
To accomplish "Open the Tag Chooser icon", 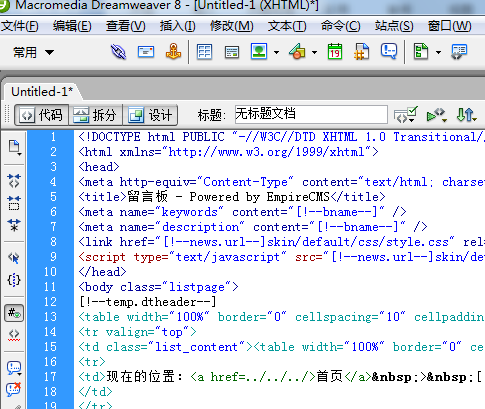I will tap(459, 52).
